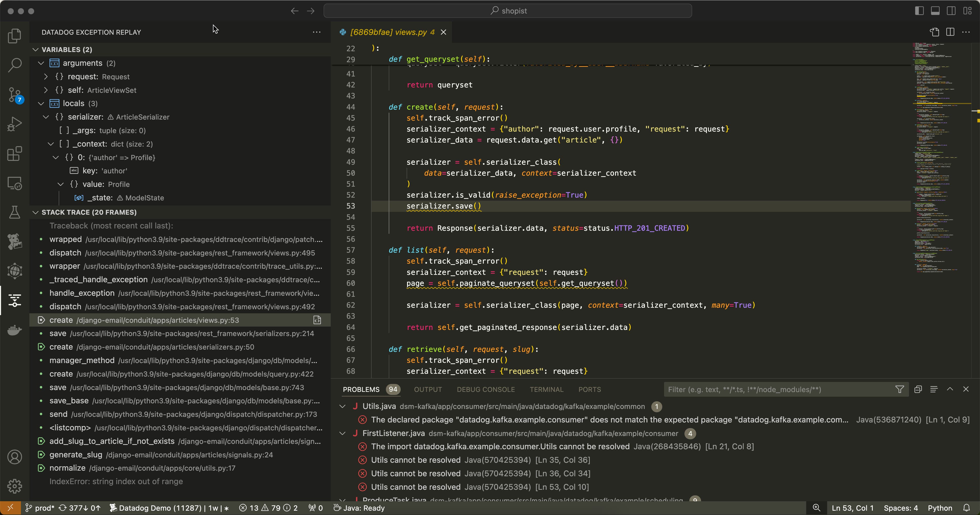This screenshot has width=980, height=515.
Task: Open the file icon next to create stack frame
Action: point(317,320)
